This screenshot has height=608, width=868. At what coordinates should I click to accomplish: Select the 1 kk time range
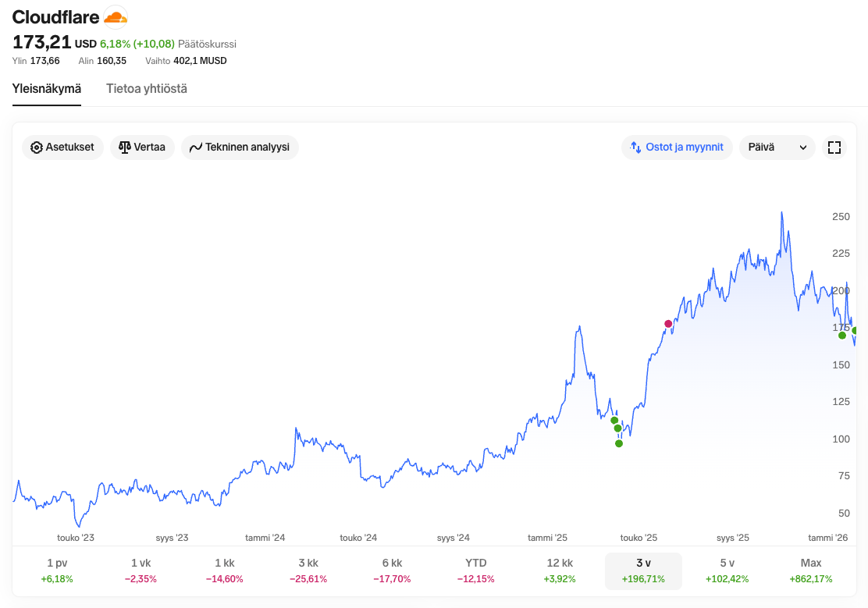point(225,571)
